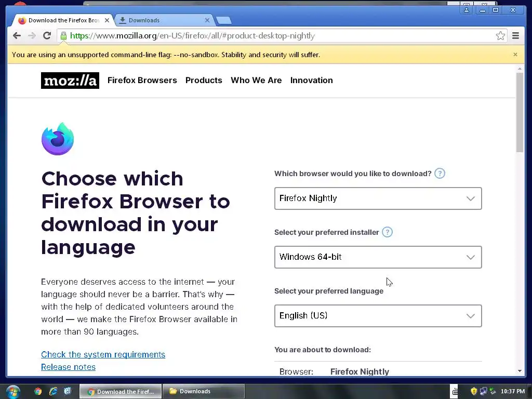Image resolution: width=532 pixels, height=399 pixels.
Task: Switch to Downloads folder taskbar button
Action: click(x=204, y=392)
